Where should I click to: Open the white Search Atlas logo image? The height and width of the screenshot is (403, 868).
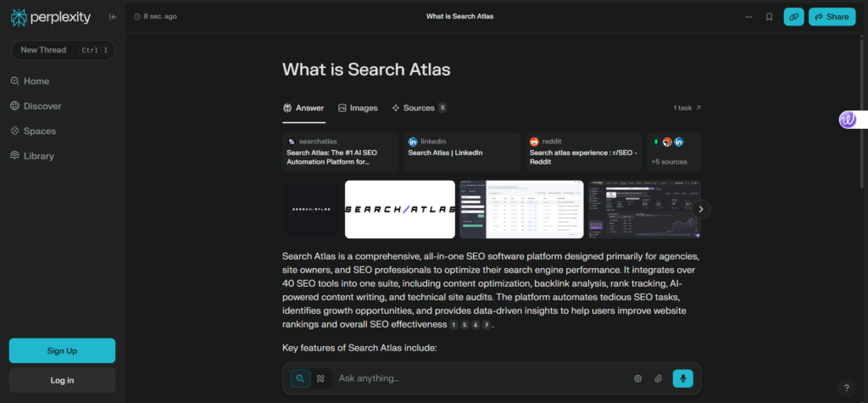[400, 210]
